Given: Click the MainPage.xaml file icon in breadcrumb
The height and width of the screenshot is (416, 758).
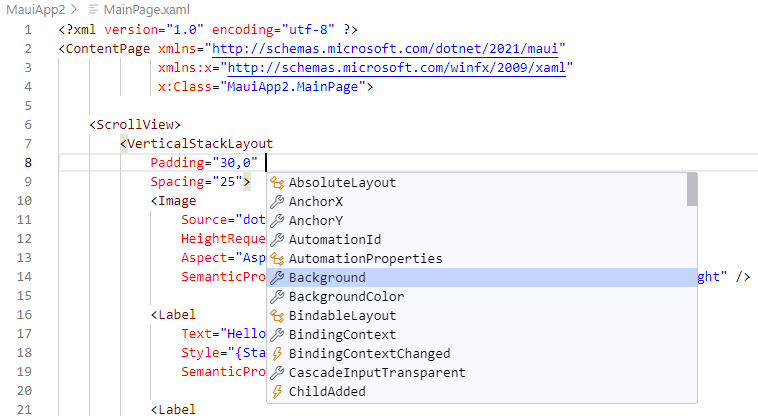Looking at the screenshot, I should coord(94,9).
